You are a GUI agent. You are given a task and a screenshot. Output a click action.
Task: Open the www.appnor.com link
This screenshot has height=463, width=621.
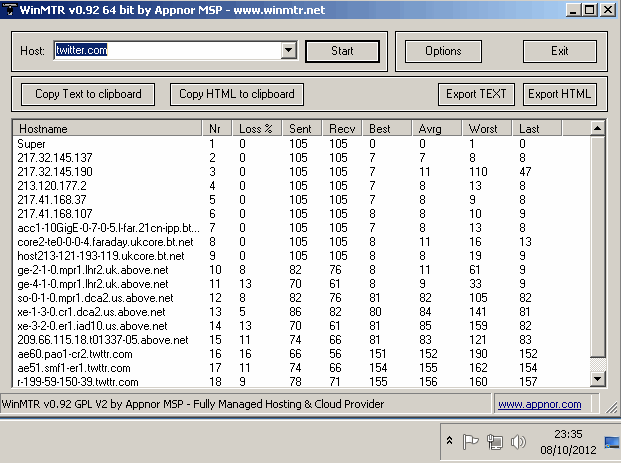click(x=539, y=404)
